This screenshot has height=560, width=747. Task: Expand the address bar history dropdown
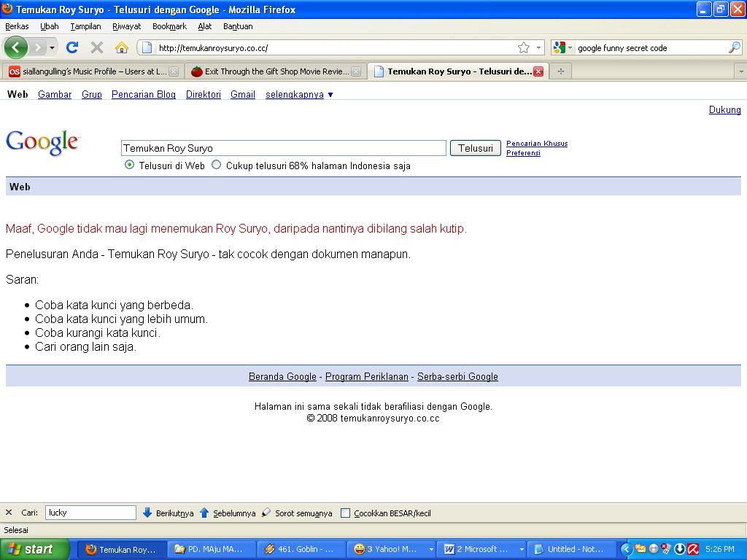(x=539, y=47)
